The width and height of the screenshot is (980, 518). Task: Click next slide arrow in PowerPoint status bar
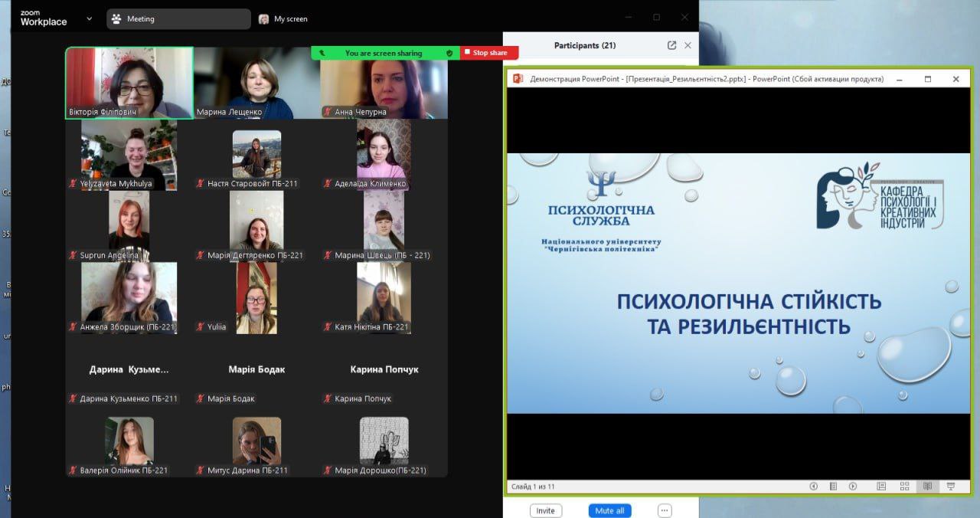point(852,486)
